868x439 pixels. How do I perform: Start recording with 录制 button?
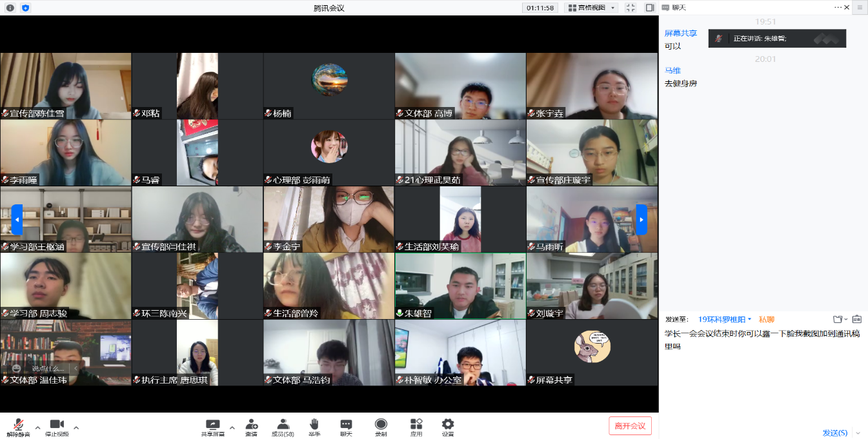click(x=381, y=425)
